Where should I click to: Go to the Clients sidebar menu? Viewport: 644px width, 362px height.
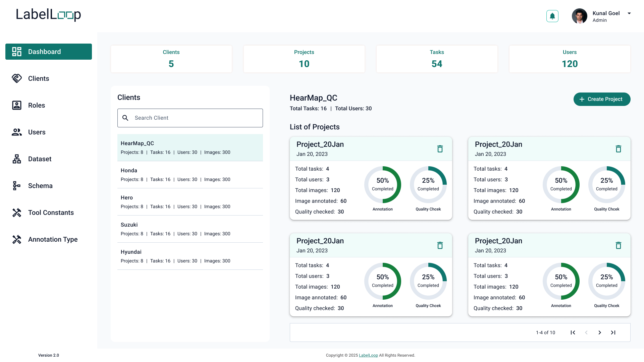49,78
